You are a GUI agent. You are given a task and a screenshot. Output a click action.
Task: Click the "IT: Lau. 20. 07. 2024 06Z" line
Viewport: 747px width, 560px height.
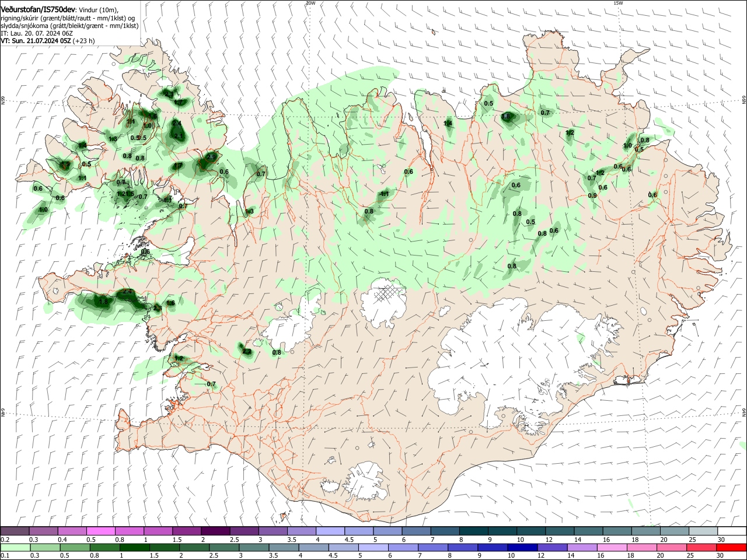tap(38, 33)
